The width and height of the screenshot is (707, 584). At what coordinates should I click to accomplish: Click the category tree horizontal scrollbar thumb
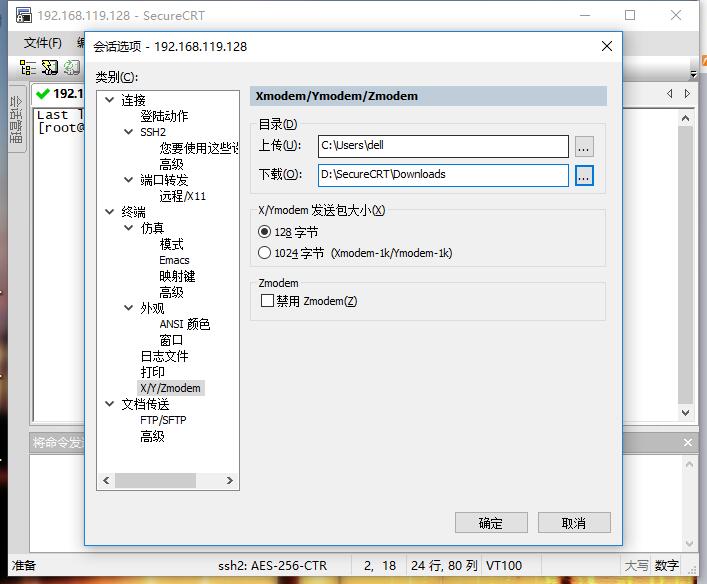[155, 481]
